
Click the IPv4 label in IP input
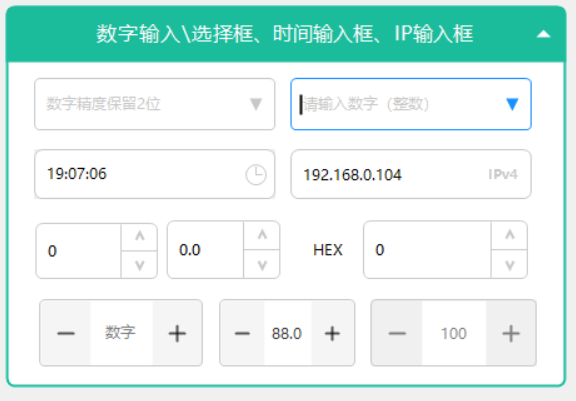pos(503,174)
